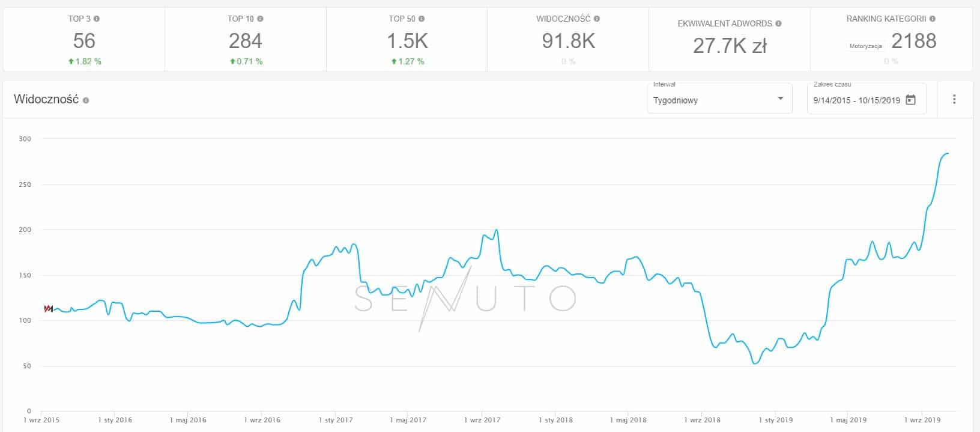Click the TOP 10 info icon

click(x=260, y=19)
